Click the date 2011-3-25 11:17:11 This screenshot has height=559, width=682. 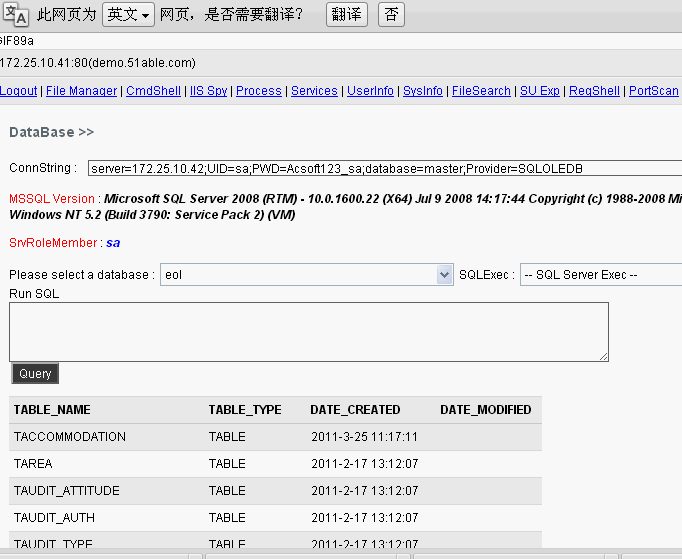[x=364, y=437]
